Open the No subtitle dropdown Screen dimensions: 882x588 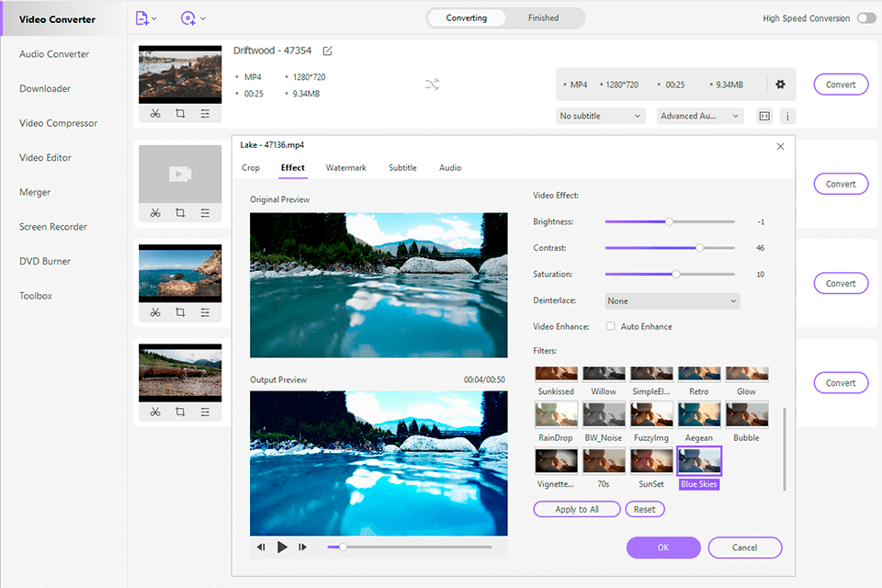(601, 116)
